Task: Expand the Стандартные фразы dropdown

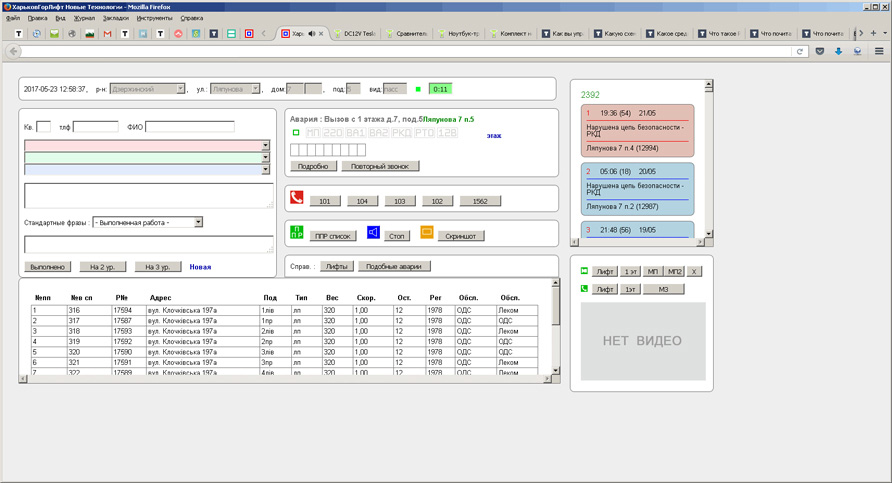Action: 198,222
